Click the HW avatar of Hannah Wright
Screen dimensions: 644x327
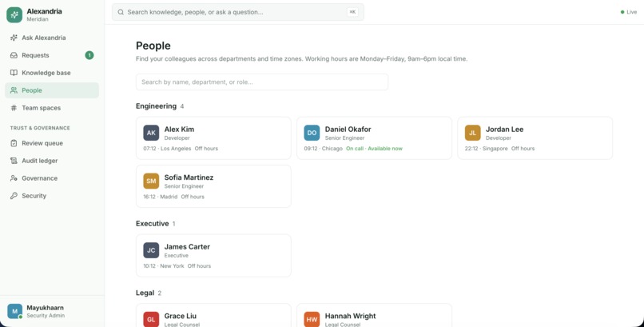[312, 319]
